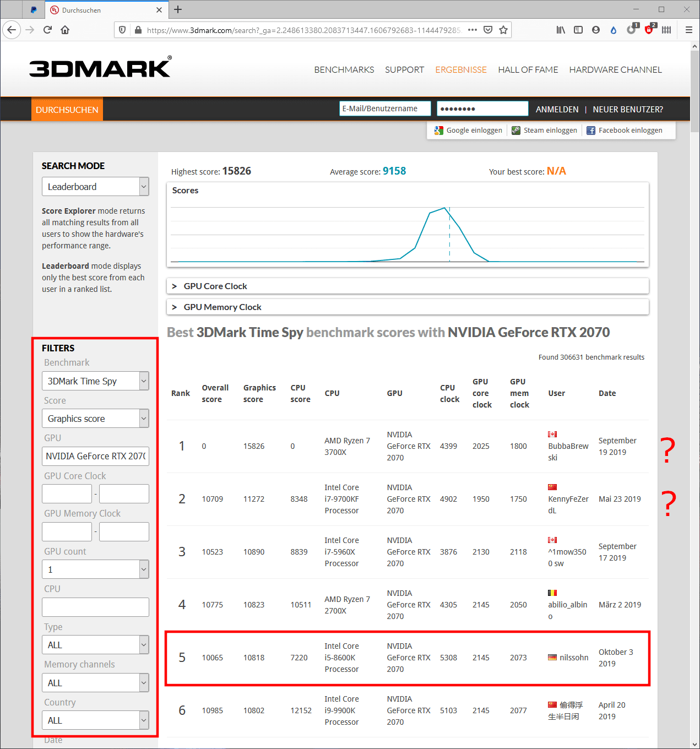
Task: Switch to the pinned PayPal tab
Action: (x=34, y=10)
